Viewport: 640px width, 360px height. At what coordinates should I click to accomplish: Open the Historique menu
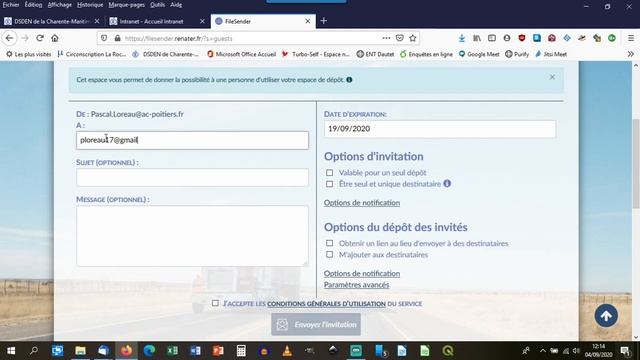(x=90, y=4)
